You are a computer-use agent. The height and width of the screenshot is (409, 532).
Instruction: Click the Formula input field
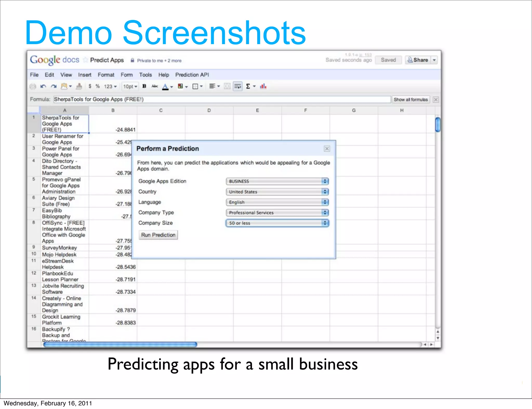point(222,99)
